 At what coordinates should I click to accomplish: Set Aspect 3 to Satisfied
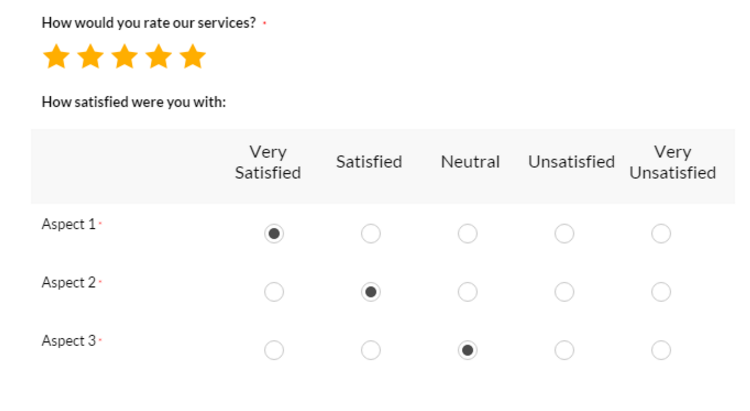coord(371,350)
